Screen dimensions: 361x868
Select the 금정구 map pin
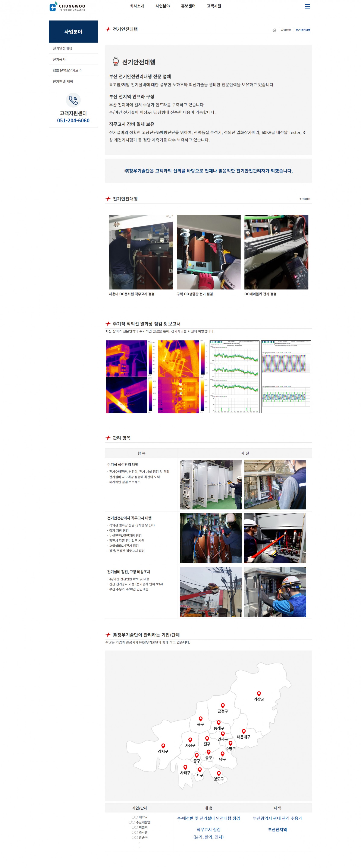(223, 705)
